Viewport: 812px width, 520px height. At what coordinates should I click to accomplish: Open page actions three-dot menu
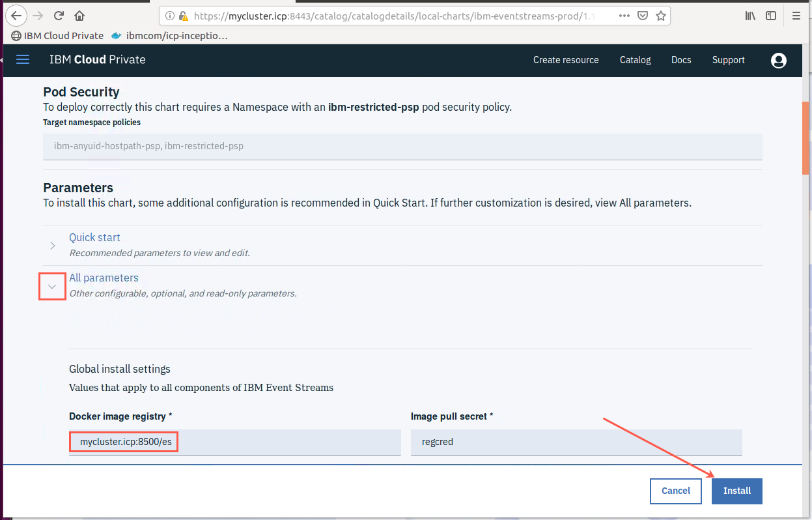624,16
